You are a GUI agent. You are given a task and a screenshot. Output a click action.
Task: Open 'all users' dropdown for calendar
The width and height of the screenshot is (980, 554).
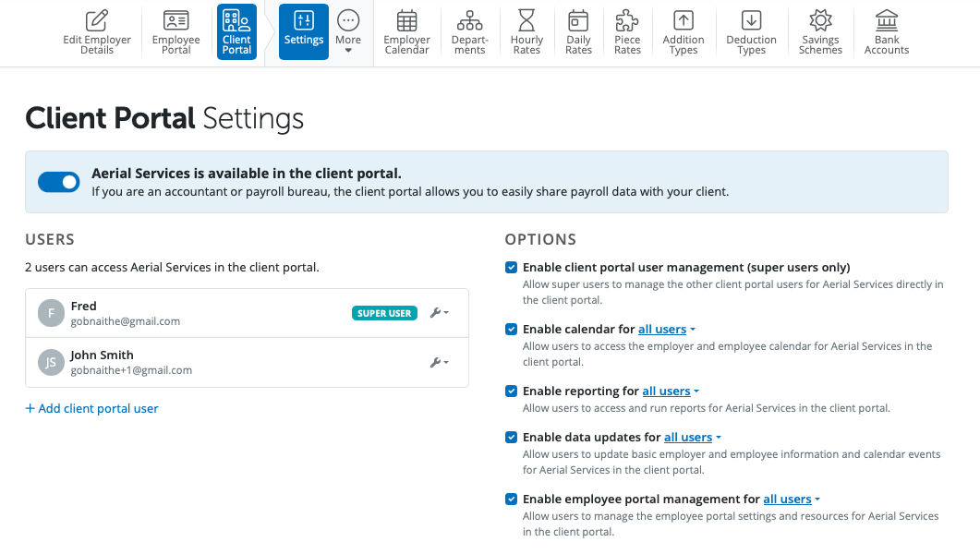pos(666,329)
